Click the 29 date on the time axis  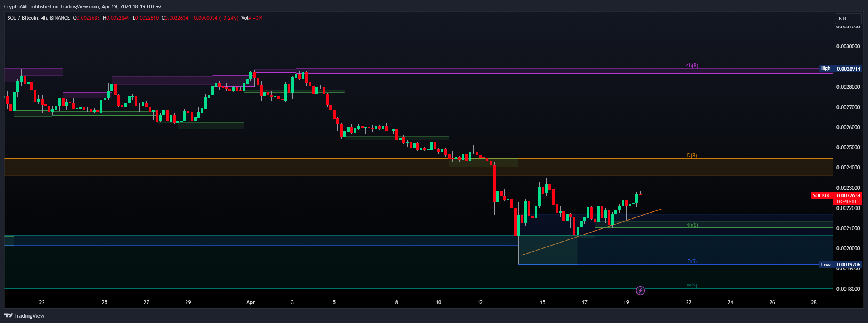click(188, 302)
